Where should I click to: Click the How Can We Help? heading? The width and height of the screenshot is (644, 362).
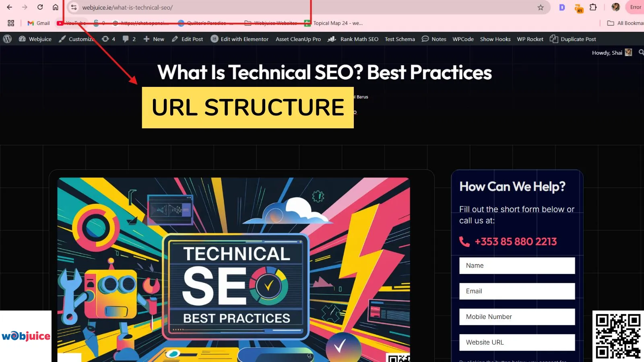(512, 187)
